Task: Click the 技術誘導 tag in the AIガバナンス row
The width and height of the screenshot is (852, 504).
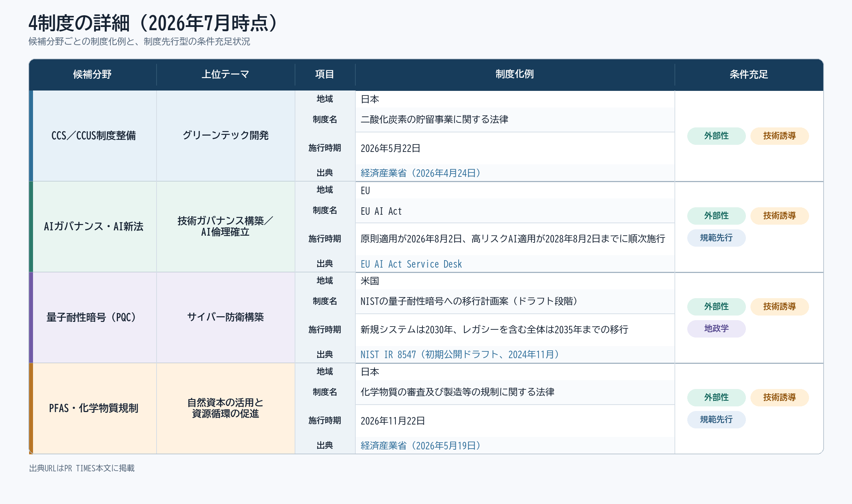Action: [780, 216]
